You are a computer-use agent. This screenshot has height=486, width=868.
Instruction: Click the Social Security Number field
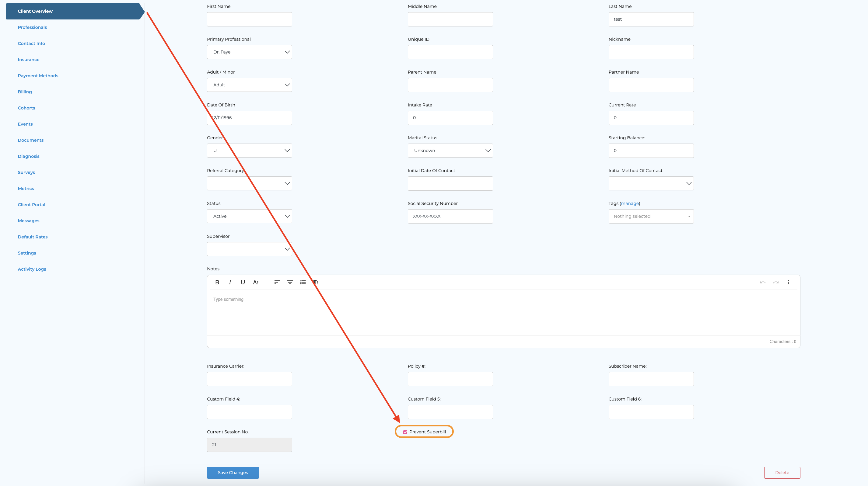click(450, 216)
